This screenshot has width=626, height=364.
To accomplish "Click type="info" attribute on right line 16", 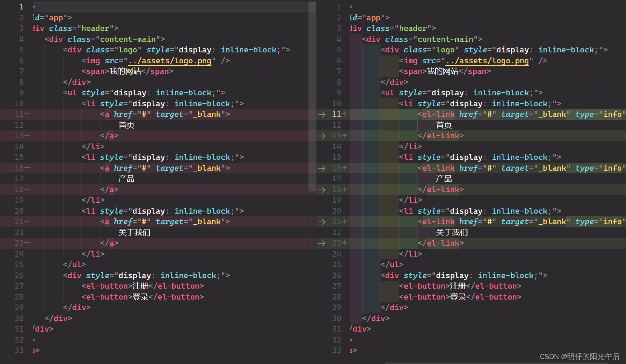I will [600, 168].
